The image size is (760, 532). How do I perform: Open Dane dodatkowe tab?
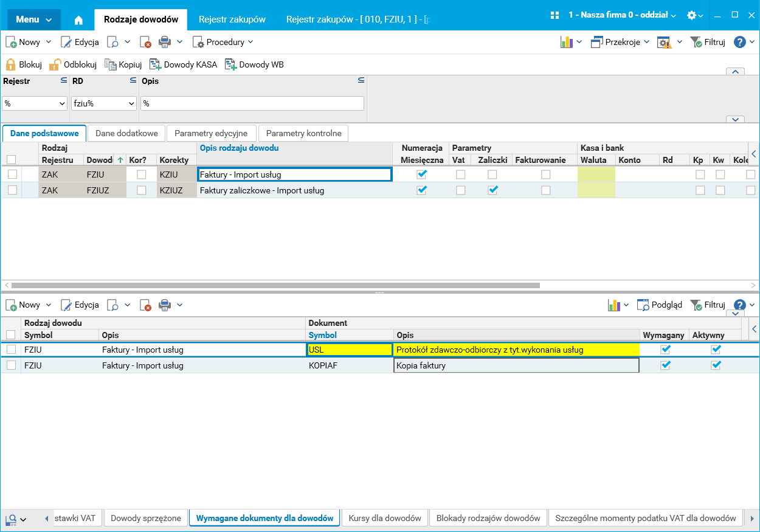pos(126,133)
